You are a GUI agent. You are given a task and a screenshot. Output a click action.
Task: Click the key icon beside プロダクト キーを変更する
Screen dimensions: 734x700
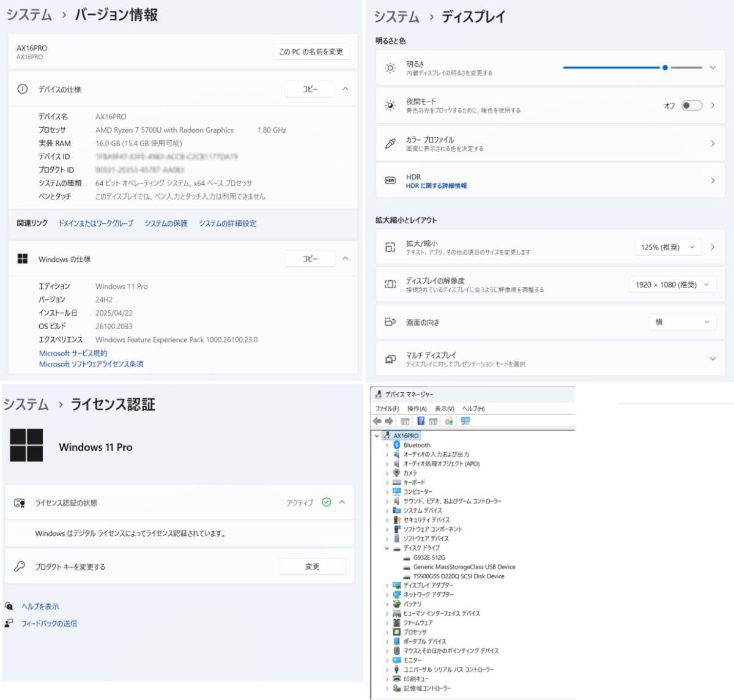coord(20,566)
